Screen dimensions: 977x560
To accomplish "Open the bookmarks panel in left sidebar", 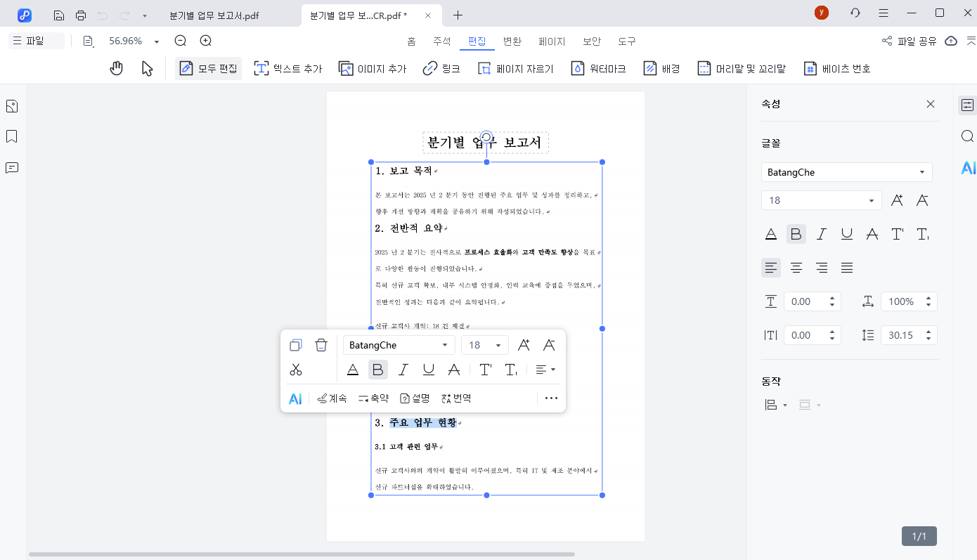I will click(x=12, y=136).
